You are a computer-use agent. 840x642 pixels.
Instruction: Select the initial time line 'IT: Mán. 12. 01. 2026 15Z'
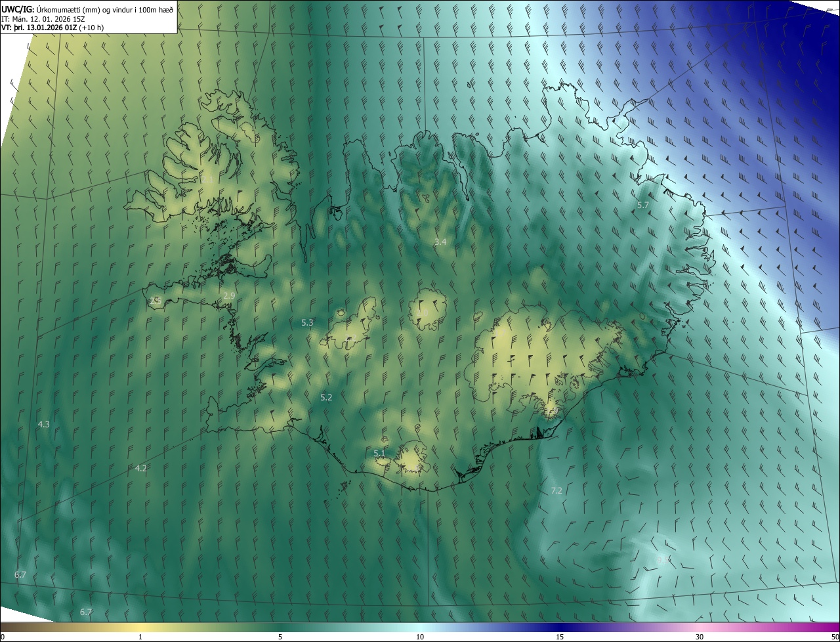click(x=45, y=19)
